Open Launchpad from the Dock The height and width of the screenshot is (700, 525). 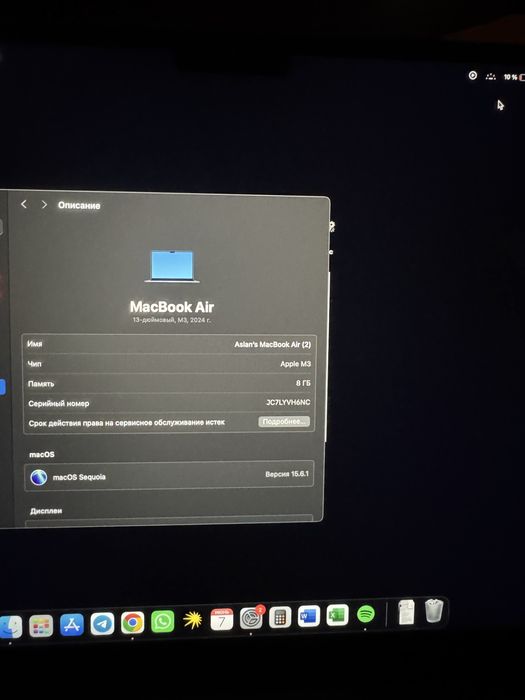pos(41,626)
